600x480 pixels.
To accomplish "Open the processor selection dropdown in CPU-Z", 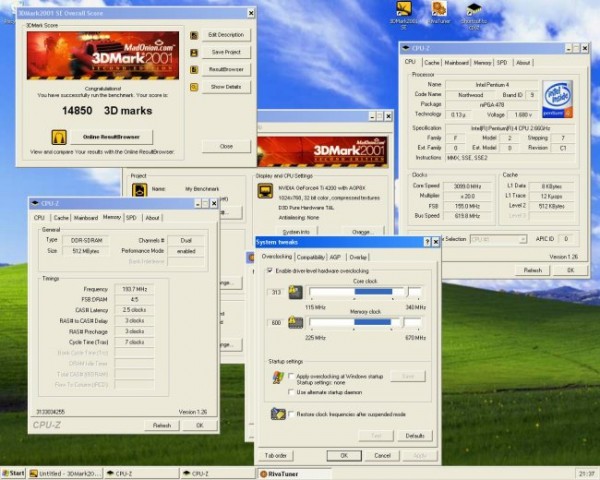I will (x=498, y=239).
